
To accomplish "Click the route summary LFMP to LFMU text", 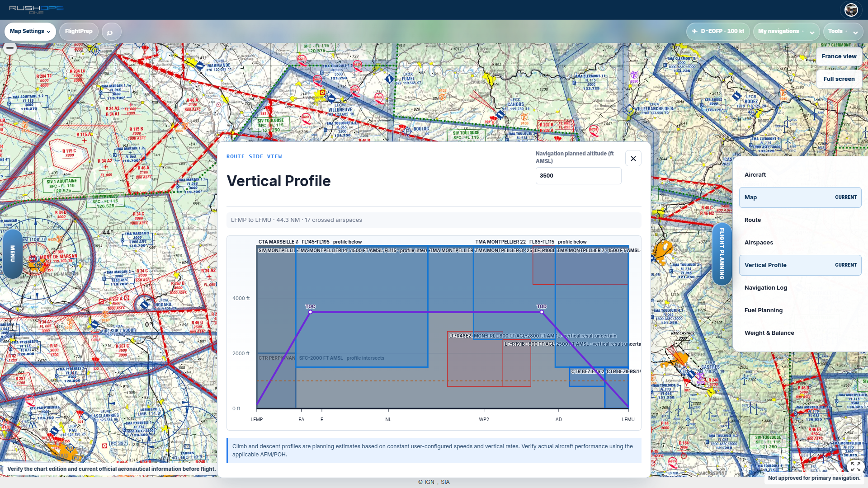I will click(x=297, y=220).
